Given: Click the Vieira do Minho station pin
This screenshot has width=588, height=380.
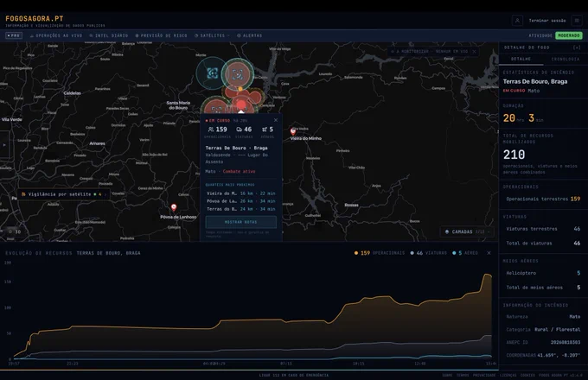Looking at the screenshot, I should (293, 131).
